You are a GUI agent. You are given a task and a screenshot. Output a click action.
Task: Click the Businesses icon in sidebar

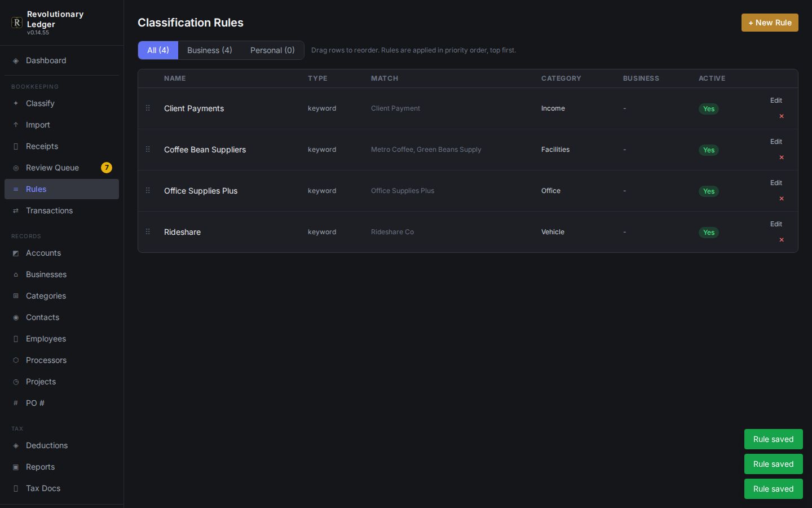16,275
